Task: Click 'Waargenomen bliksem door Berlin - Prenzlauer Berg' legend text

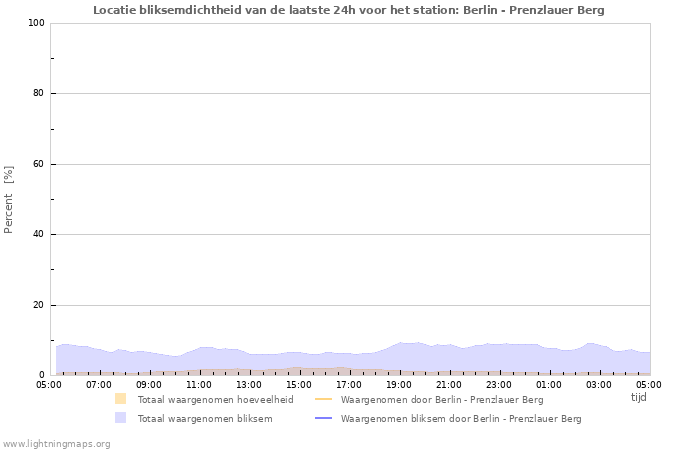Action: tap(461, 418)
